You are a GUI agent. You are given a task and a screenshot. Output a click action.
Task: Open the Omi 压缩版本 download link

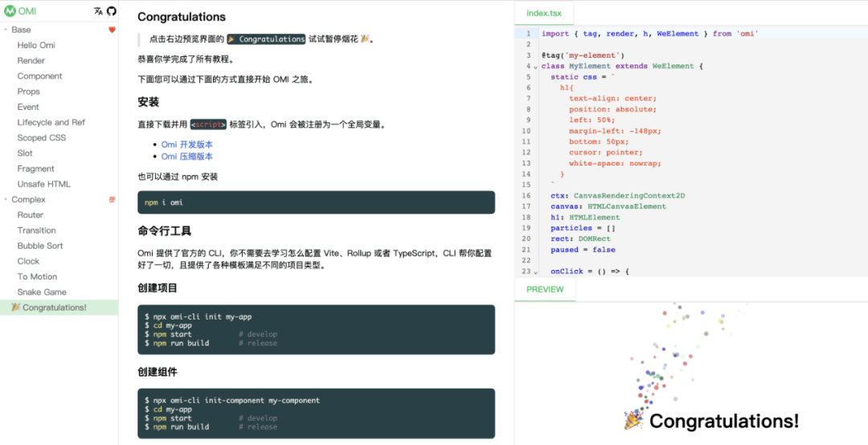(x=186, y=157)
